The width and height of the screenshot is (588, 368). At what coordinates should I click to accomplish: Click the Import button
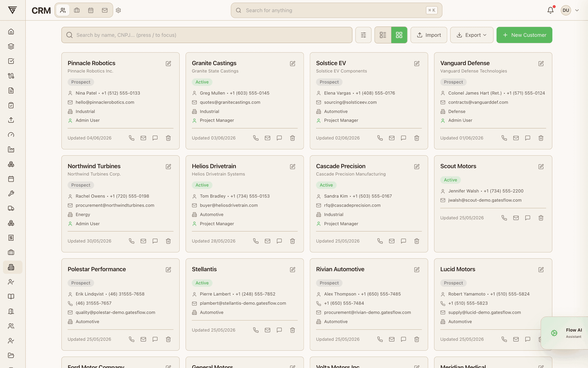(x=429, y=35)
